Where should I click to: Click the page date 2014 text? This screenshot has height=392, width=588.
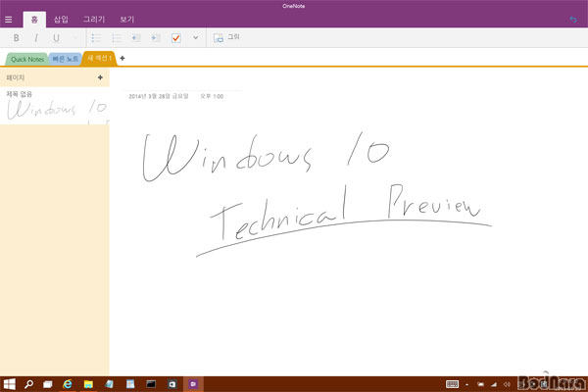point(158,96)
